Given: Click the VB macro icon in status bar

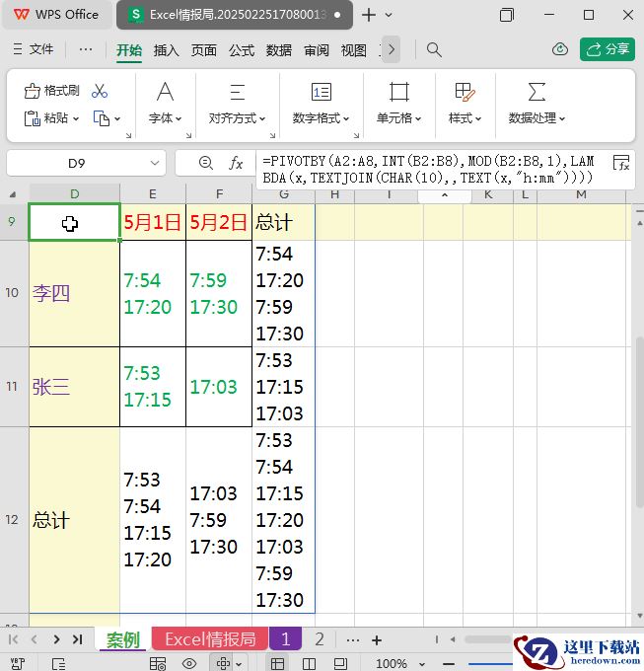Looking at the screenshot, I should point(18,663).
